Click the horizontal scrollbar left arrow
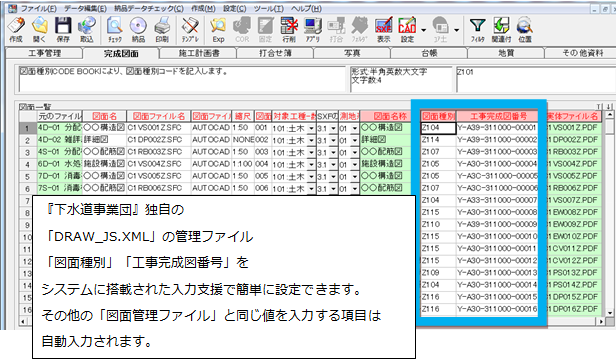The image size is (616, 360). [23, 321]
